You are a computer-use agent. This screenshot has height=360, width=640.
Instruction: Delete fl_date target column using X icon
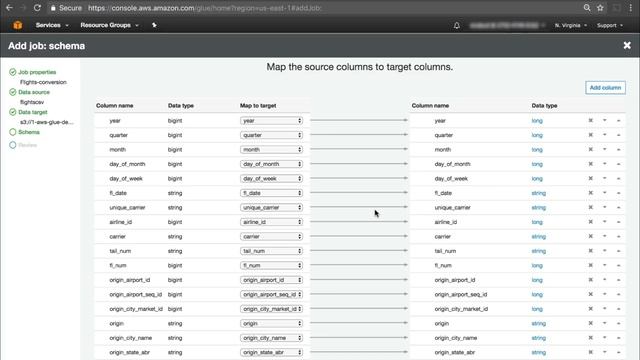(590, 193)
